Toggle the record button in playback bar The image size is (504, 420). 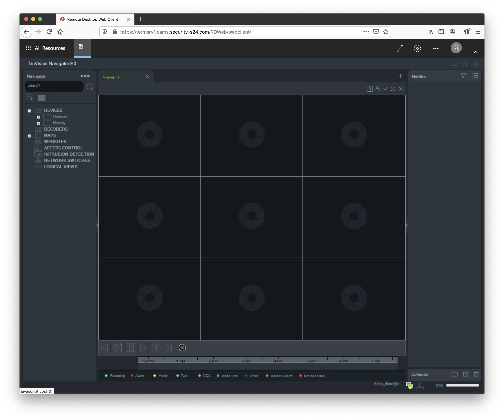182,348
